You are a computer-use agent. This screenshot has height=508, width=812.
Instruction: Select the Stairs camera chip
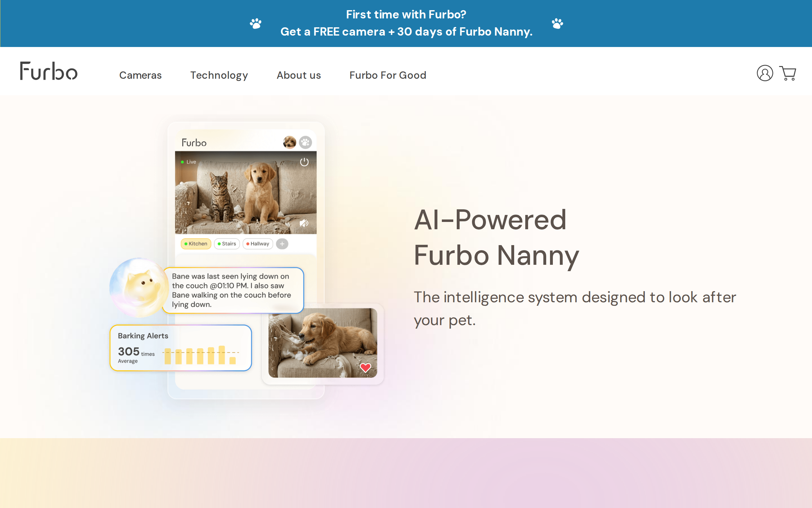[227, 244]
